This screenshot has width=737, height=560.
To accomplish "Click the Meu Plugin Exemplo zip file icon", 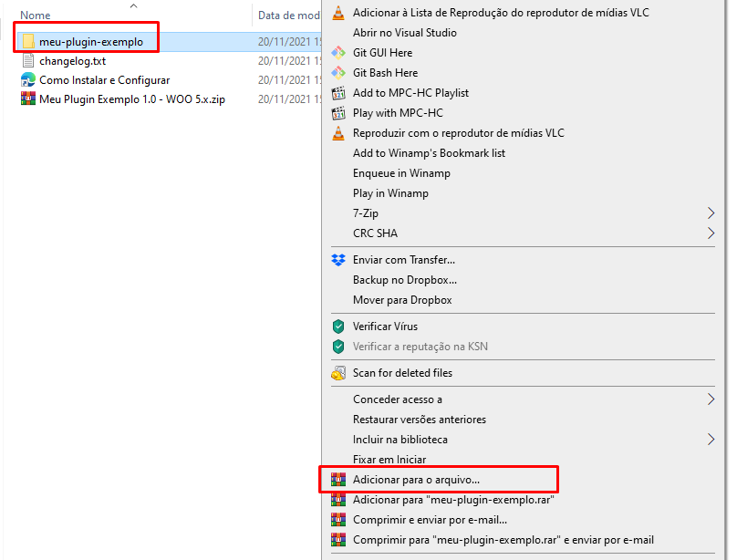I will [x=27, y=99].
